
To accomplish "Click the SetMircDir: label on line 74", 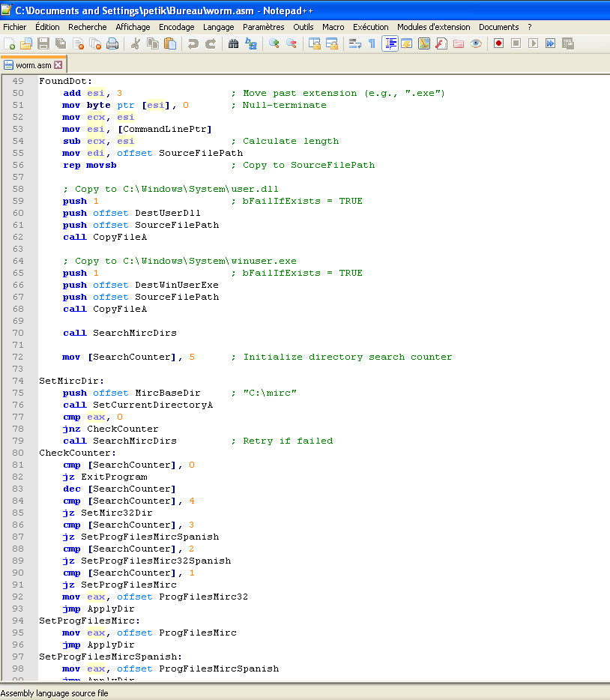I will coord(71,381).
